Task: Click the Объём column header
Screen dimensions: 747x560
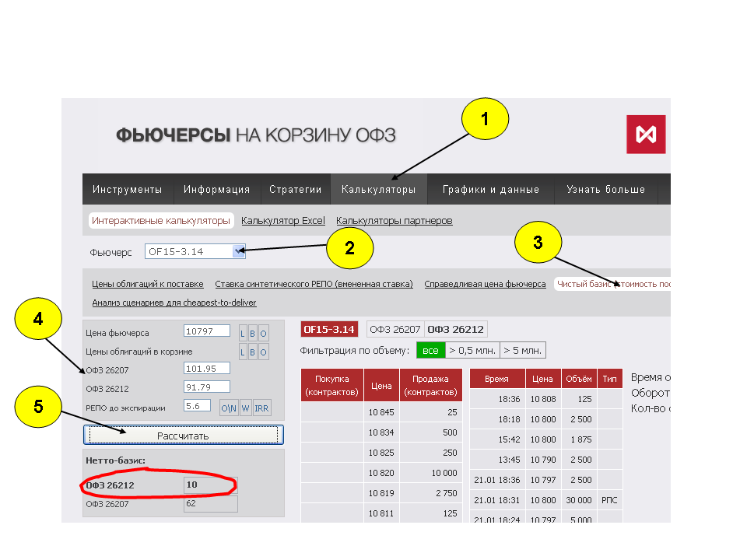Action: [x=579, y=379]
